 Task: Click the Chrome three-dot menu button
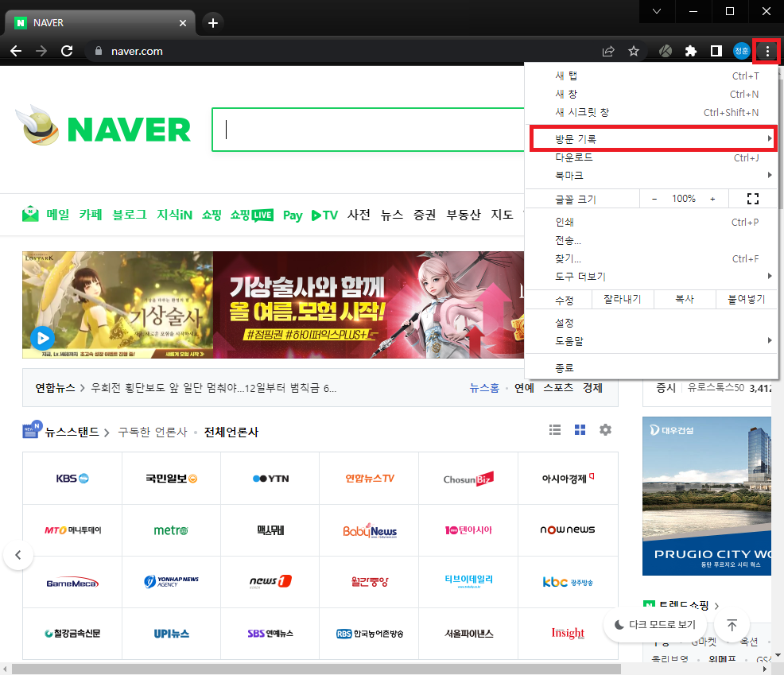[767, 51]
